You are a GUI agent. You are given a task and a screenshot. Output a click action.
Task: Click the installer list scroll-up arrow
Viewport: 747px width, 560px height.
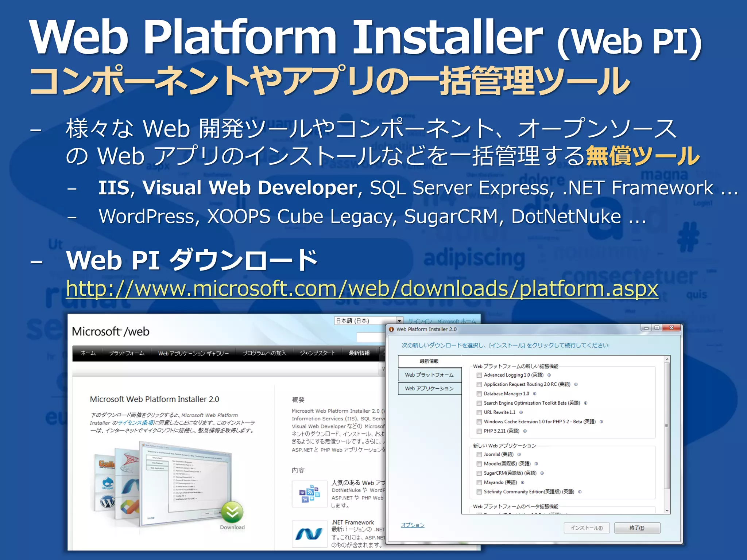click(x=667, y=359)
